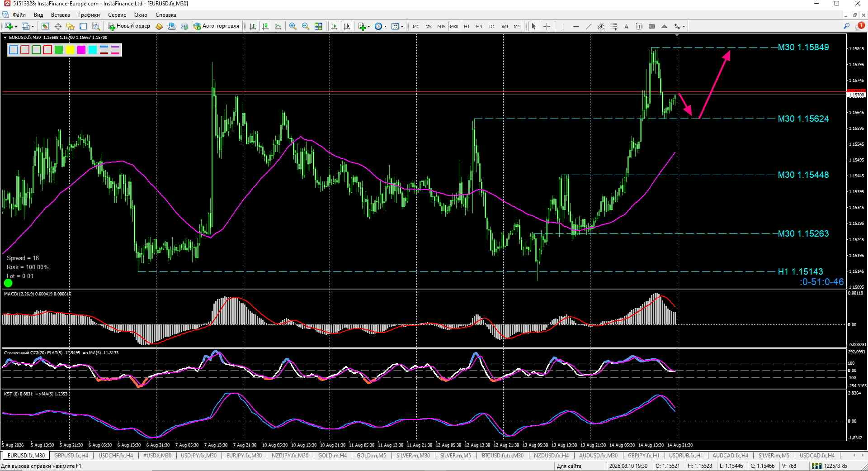The height and width of the screenshot is (471, 868).
Task: Open the Сервис menu
Action: 117,15
